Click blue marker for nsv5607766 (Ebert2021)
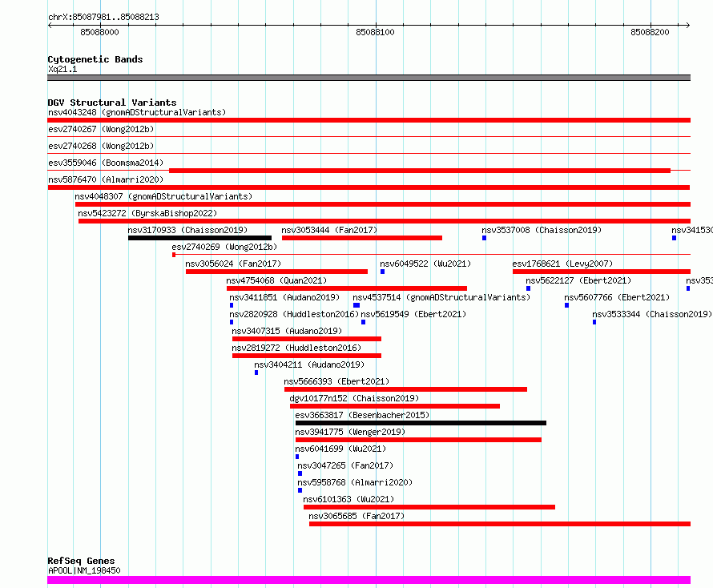Screen dimensions: 713x588 [x=566, y=305]
